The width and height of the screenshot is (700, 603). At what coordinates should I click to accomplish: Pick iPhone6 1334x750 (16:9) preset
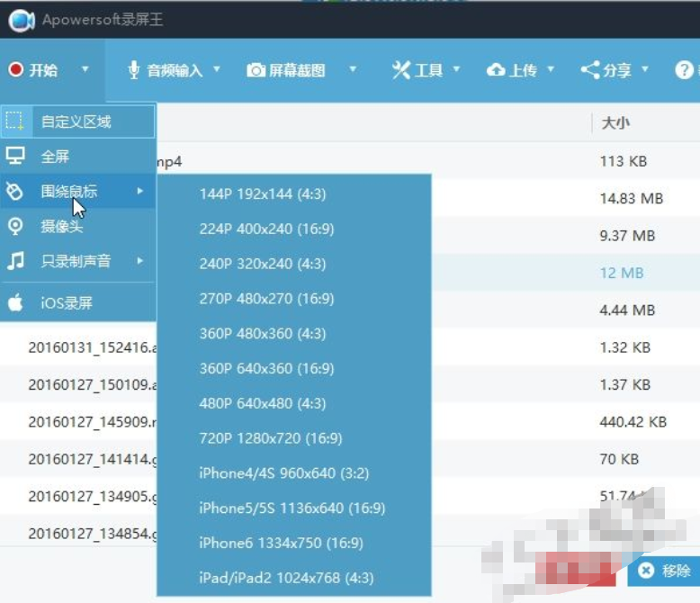pyautogui.click(x=294, y=543)
